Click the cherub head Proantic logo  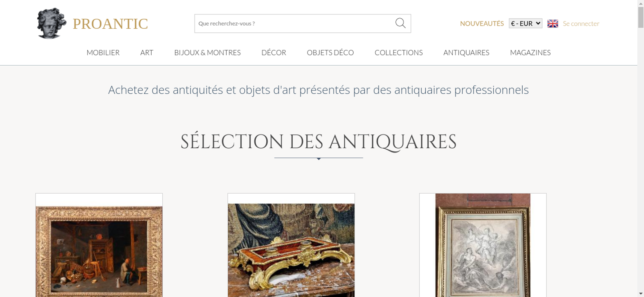pos(52,23)
